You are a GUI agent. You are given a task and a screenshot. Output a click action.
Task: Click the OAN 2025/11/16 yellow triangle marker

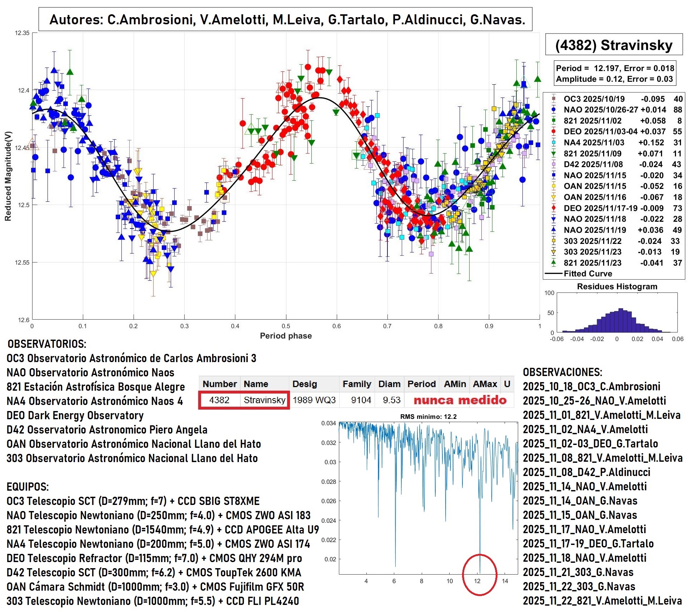click(553, 197)
